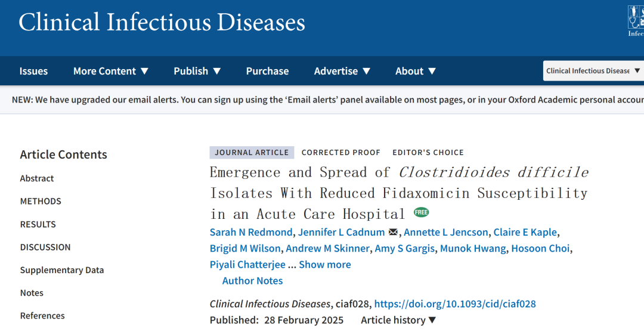This screenshot has height=334, width=644.
Task: Show more authors in the list
Action: (x=324, y=264)
